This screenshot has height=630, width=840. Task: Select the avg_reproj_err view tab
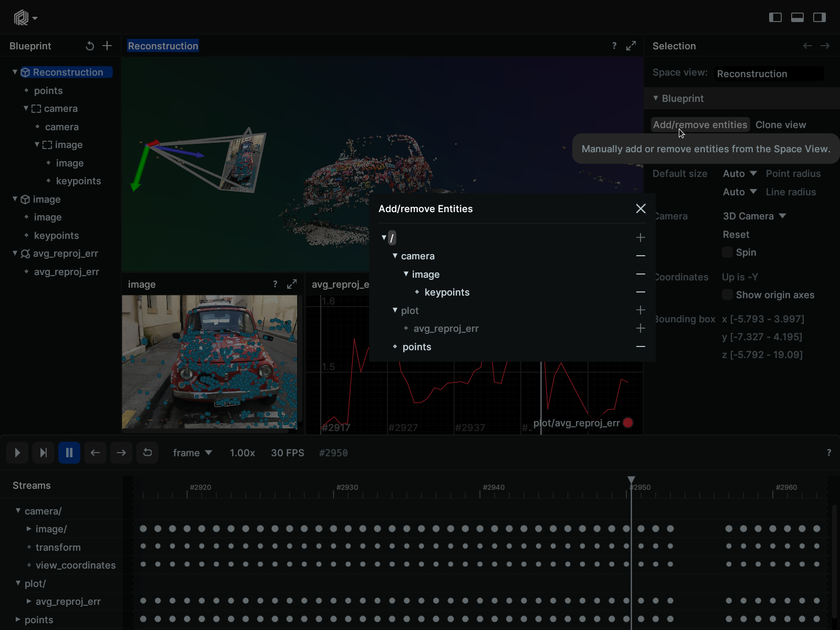[340, 284]
